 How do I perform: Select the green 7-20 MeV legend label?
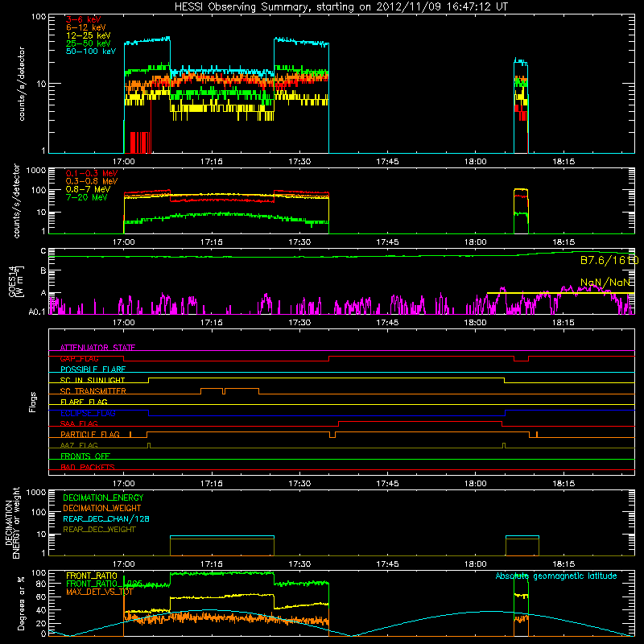click(x=86, y=197)
